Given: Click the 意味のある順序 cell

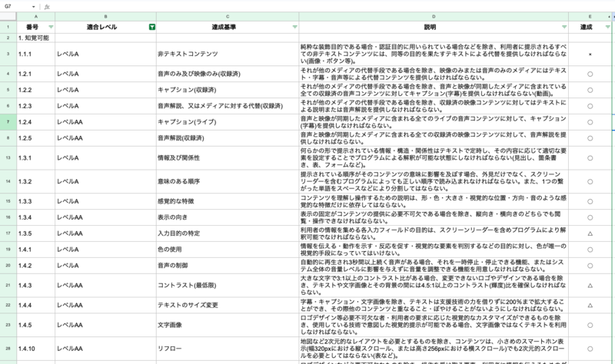Looking at the screenshot, I should point(228,181).
